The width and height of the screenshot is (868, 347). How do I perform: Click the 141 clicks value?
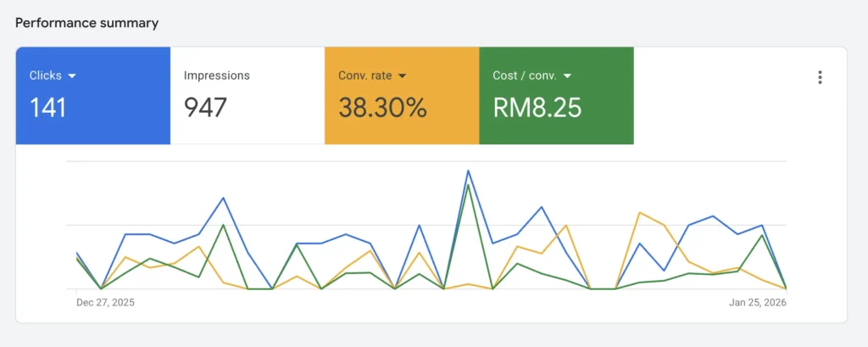48,108
